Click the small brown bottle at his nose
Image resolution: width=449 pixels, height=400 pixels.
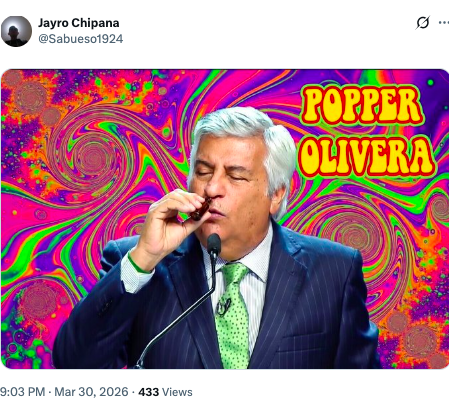[200, 209]
